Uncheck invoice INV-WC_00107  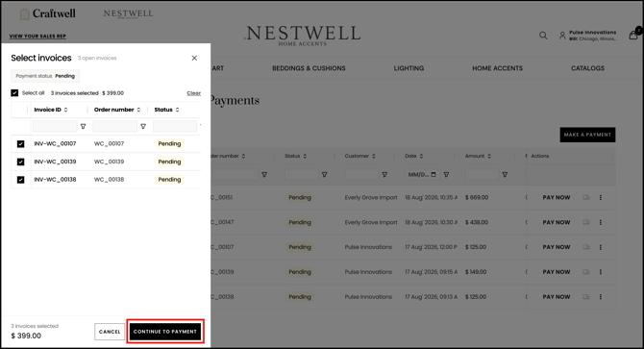click(20, 143)
